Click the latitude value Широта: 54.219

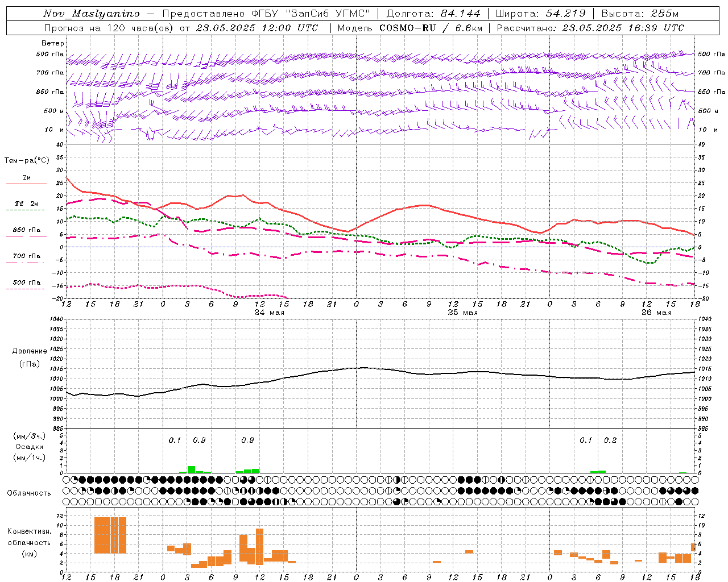pyautogui.click(x=541, y=14)
